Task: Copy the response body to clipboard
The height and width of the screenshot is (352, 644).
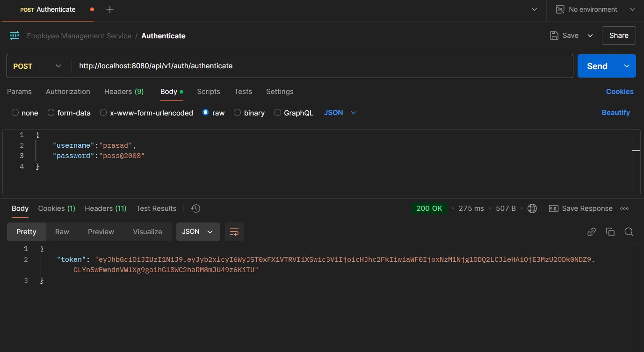Action: point(610,232)
